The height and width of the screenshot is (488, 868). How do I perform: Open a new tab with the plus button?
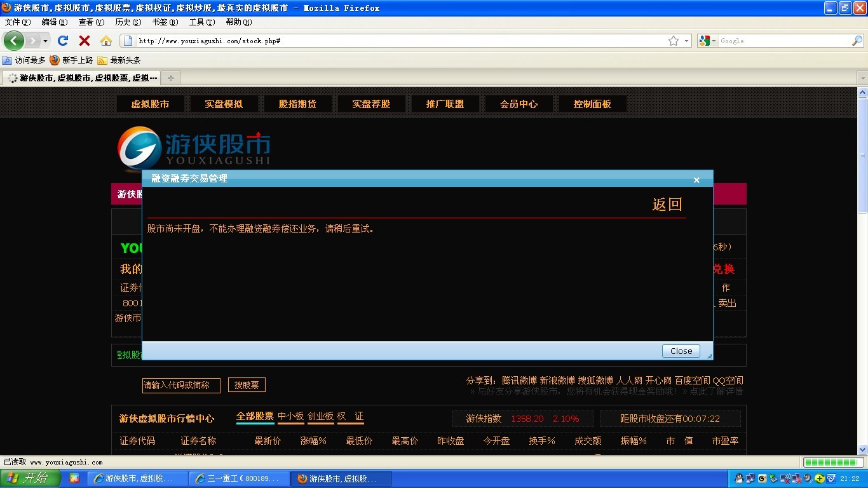pos(170,78)
